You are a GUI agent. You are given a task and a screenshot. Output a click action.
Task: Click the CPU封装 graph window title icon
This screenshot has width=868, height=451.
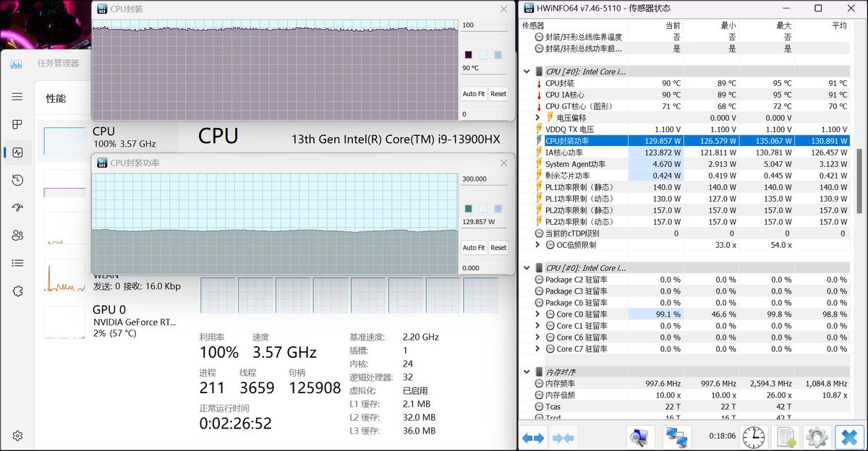(x=102, y=9)
